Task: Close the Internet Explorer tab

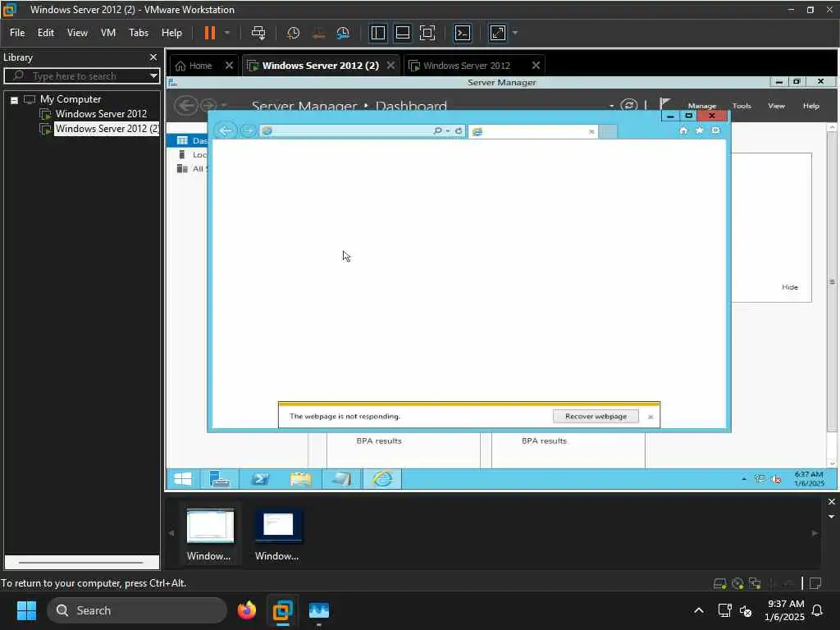Action: click(x=591, y=132)
